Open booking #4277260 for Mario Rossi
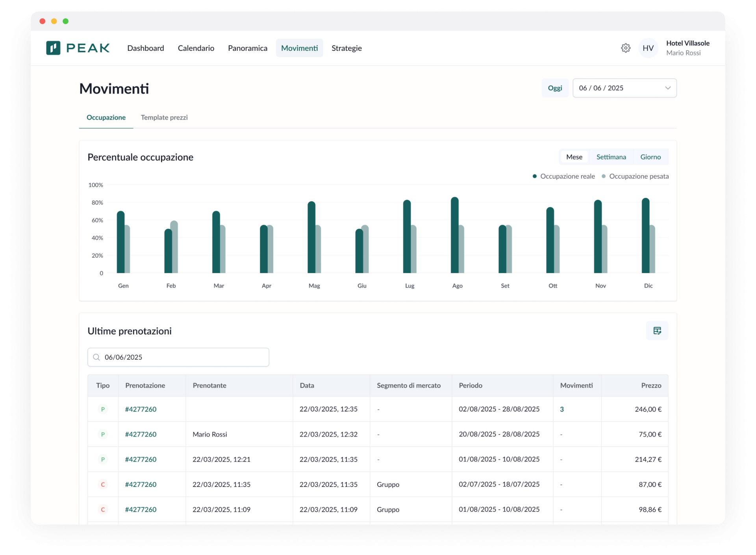 pyautogui.click(x=141, y=434)
